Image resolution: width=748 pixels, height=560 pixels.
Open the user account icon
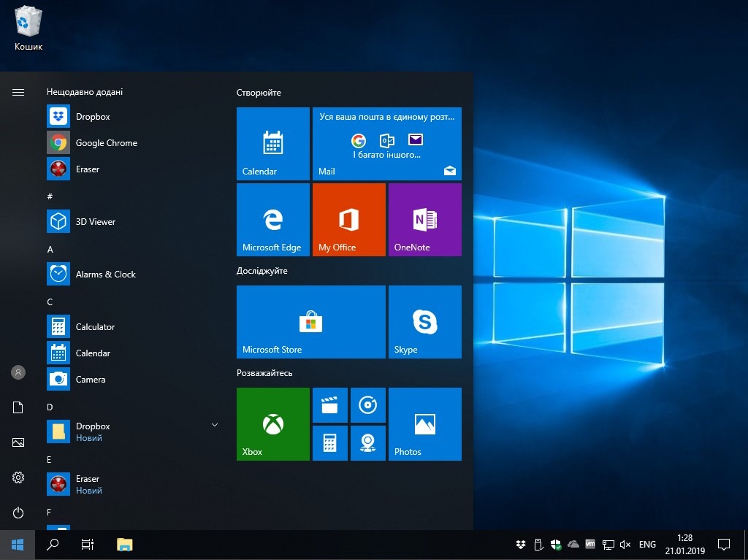point(18,372)
